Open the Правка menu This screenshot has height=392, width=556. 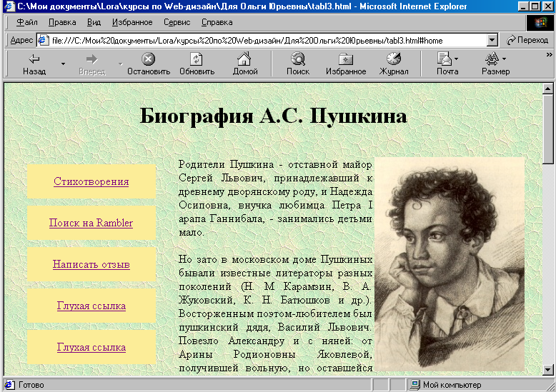click(62, 22)
